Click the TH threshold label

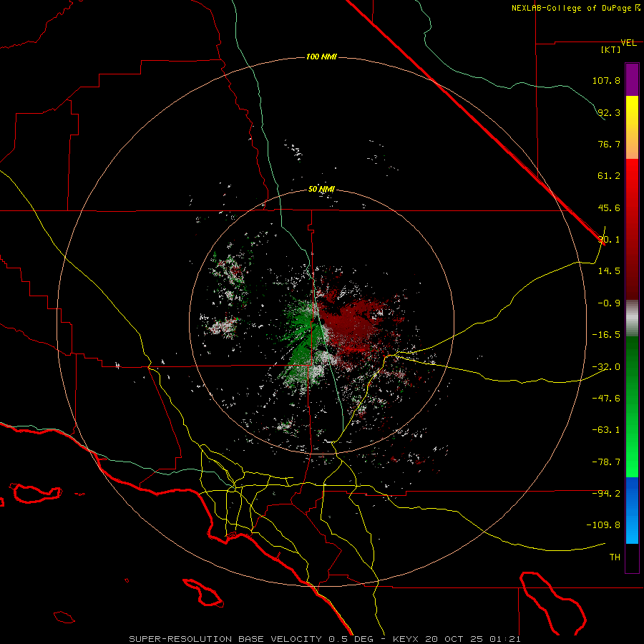(x=615, y=557)
